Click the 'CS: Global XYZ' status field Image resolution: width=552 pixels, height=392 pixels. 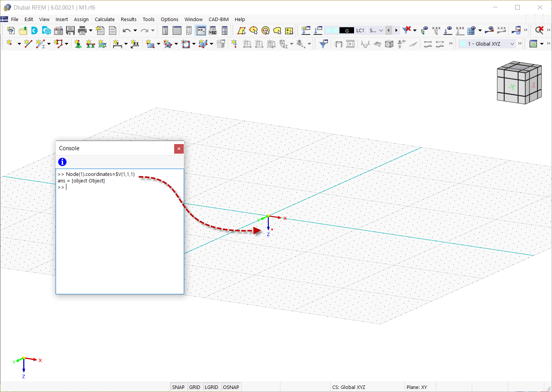[x=349, y=387]
